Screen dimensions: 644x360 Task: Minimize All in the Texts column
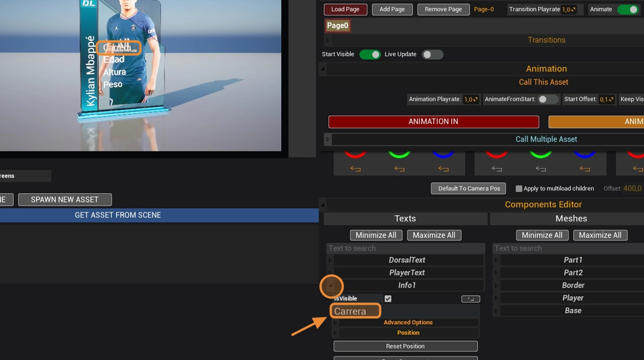point(376,235)
